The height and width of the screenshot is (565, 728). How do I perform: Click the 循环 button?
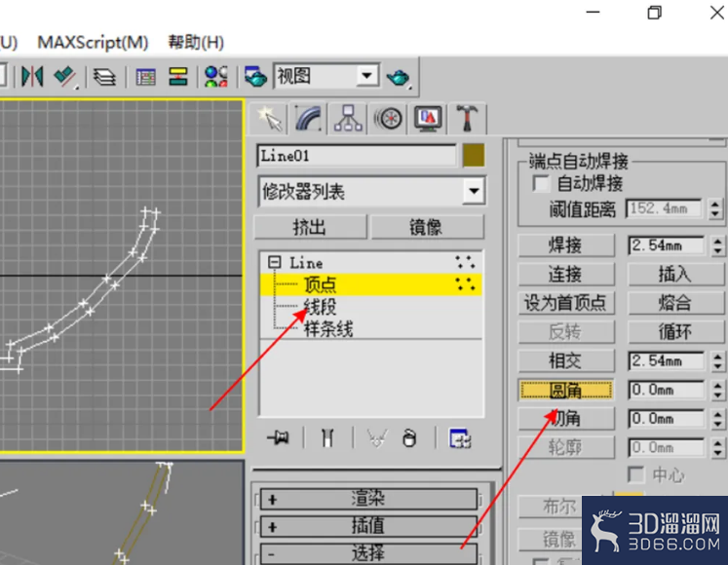pos(676,331)
